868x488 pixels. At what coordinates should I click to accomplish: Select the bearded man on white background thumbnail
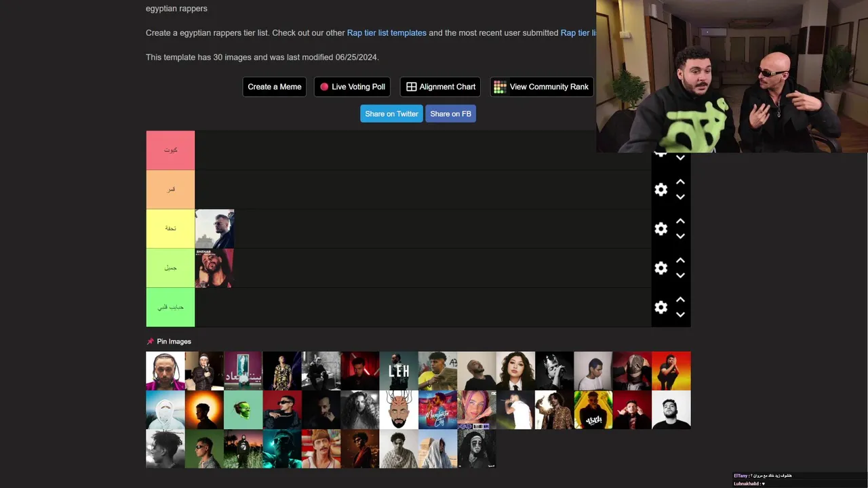click(671, 410)
